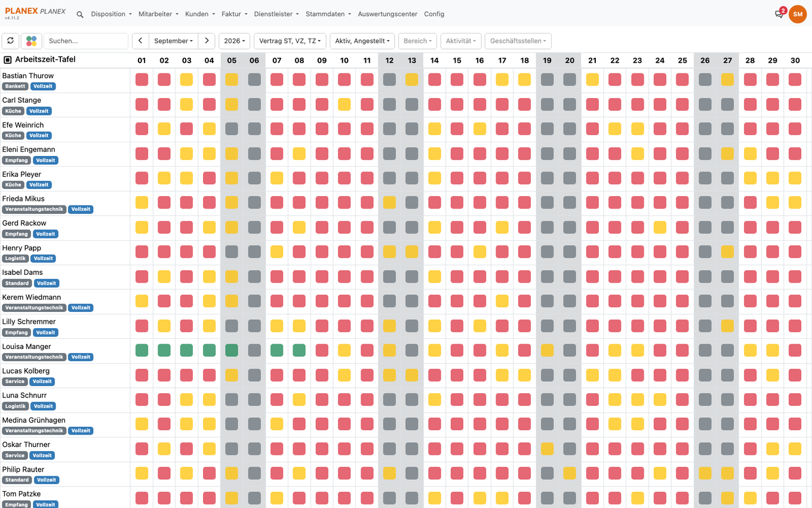Click Carl Stange's yellow cell on day 10

(x=345, y=105)
